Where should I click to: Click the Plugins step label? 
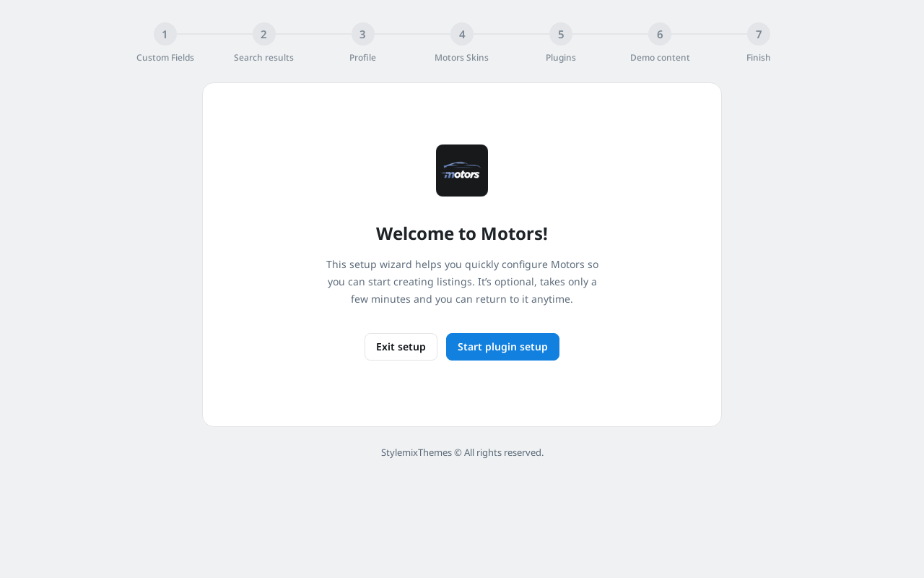[561, 58]
